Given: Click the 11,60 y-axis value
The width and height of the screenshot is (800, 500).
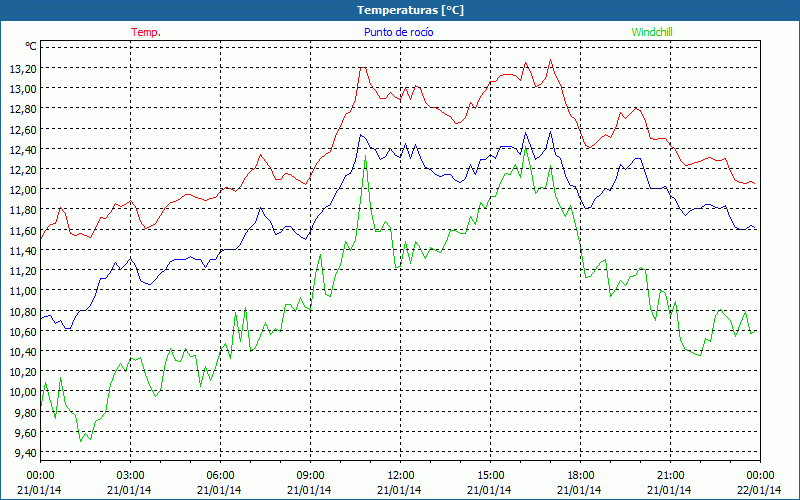Looking at the screenshot, I should 23,230.
